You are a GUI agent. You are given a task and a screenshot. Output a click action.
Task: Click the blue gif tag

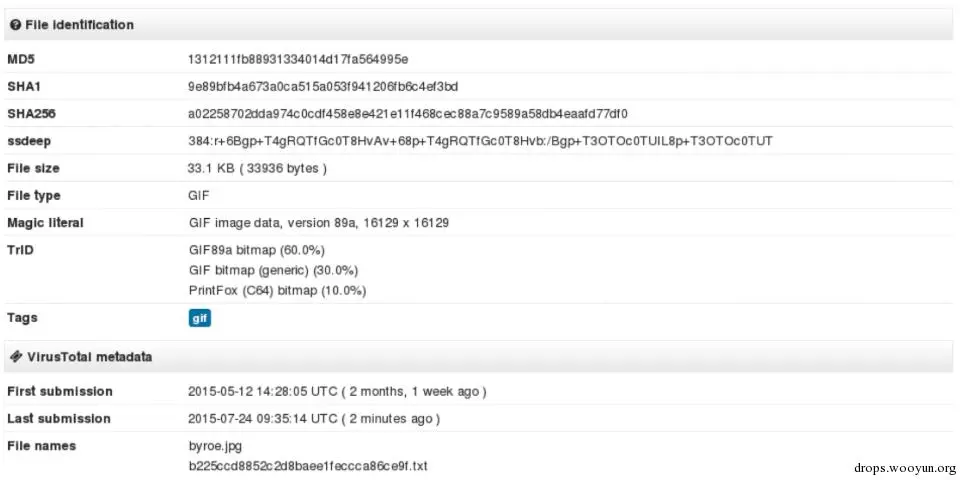click(200, 318)
